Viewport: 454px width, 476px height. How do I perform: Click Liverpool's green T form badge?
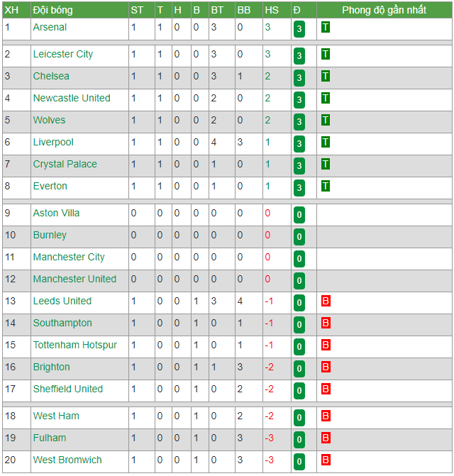(326, 142)
